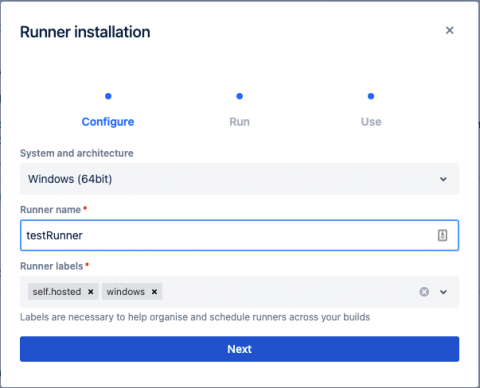Select the Run step

click(x=239, y=122)
